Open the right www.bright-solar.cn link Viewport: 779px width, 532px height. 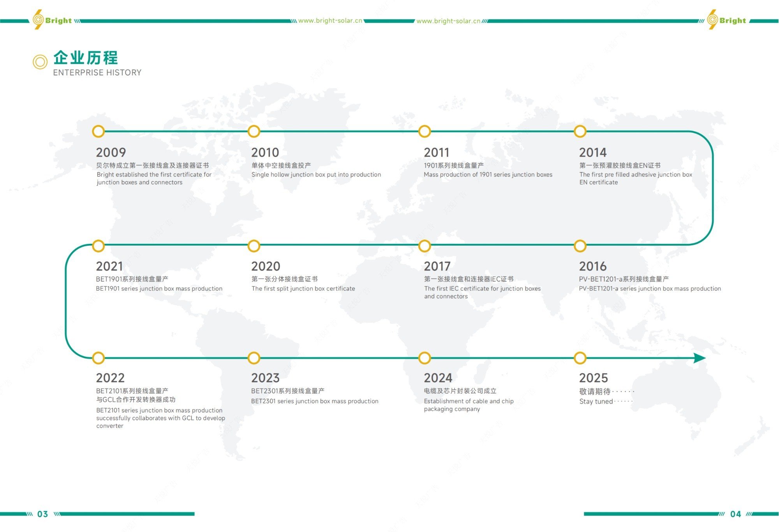(x=448, y=21)
